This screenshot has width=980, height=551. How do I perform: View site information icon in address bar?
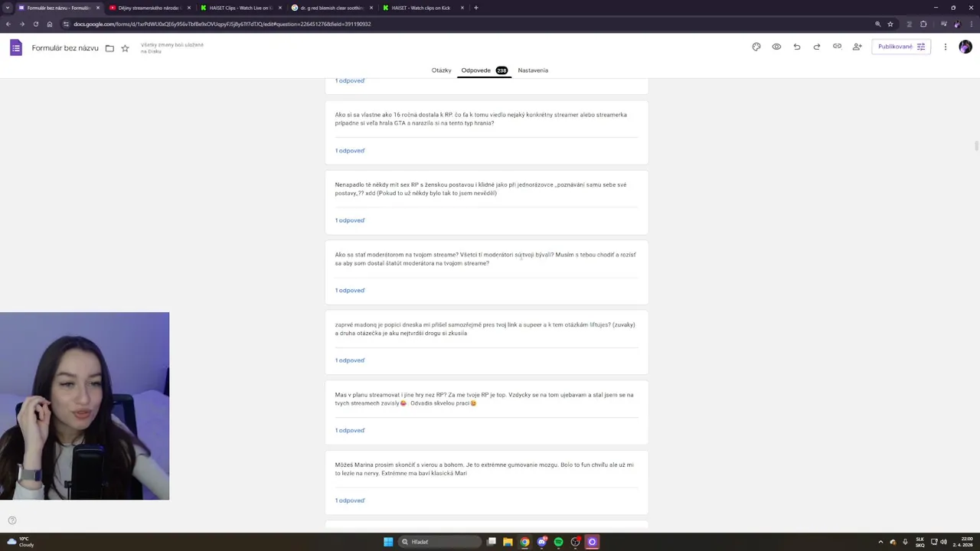(66, 24)
